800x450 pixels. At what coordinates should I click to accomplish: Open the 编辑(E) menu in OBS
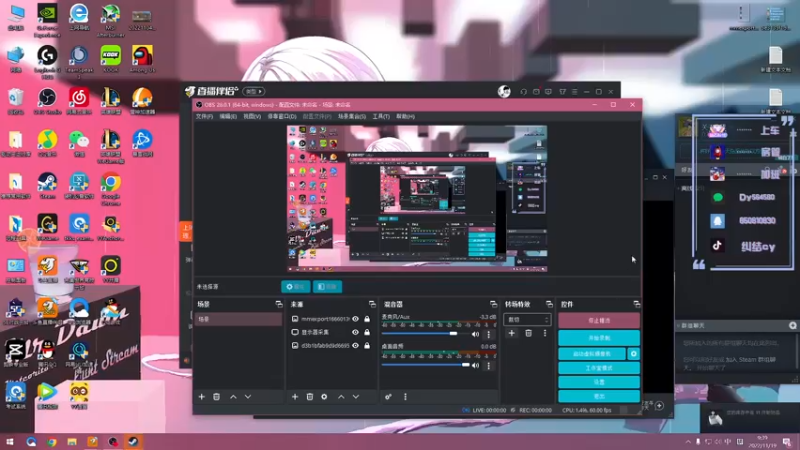(228, 116)
